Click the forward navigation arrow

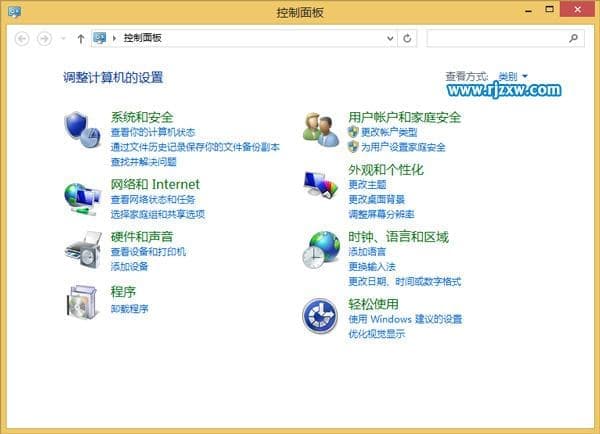[x=44, y=39]
